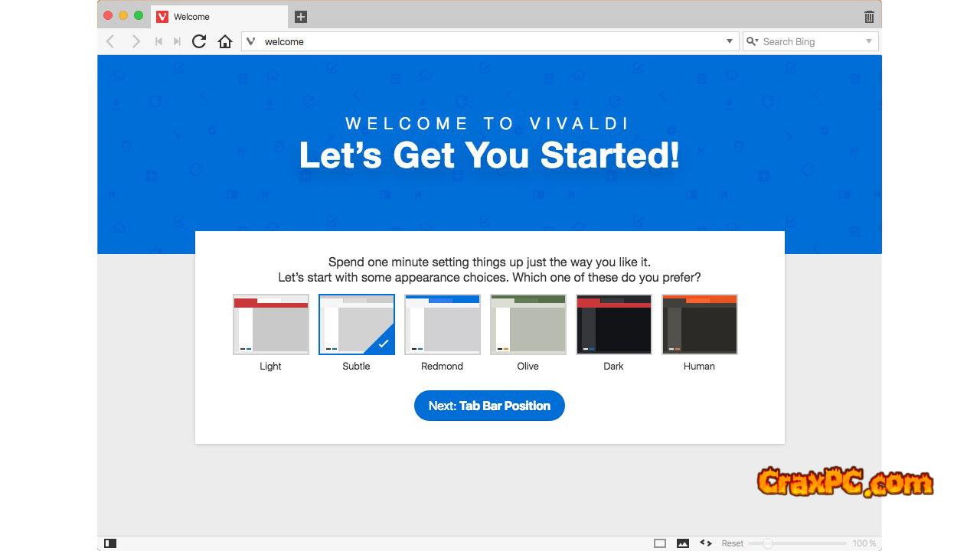
Task: Click the WELCOME TO VIVALDI heading
Action: pos(488,123)
